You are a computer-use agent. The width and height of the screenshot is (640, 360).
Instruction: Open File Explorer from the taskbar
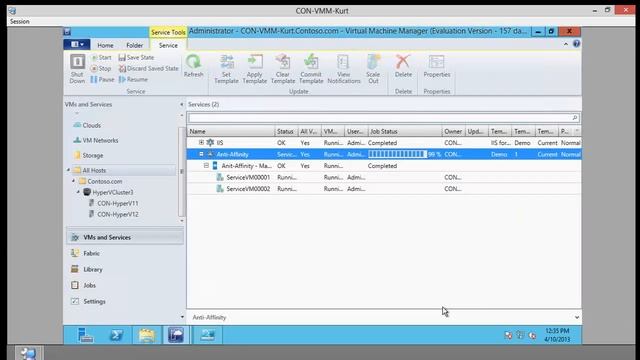(147, 335)
